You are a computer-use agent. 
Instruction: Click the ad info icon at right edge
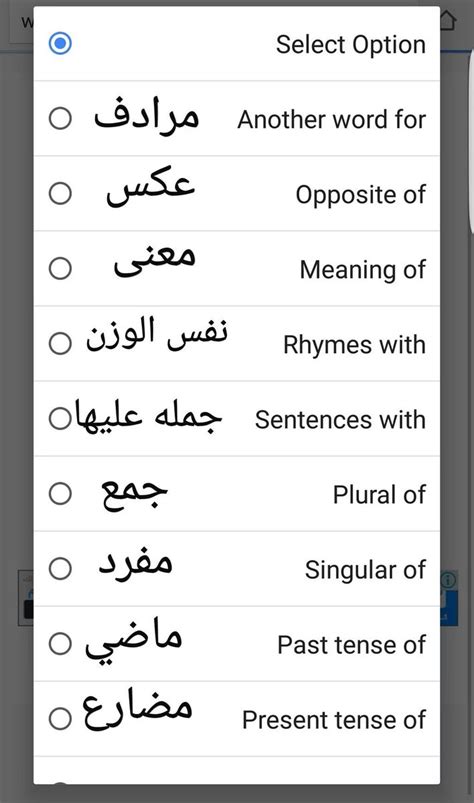point(448,580)
